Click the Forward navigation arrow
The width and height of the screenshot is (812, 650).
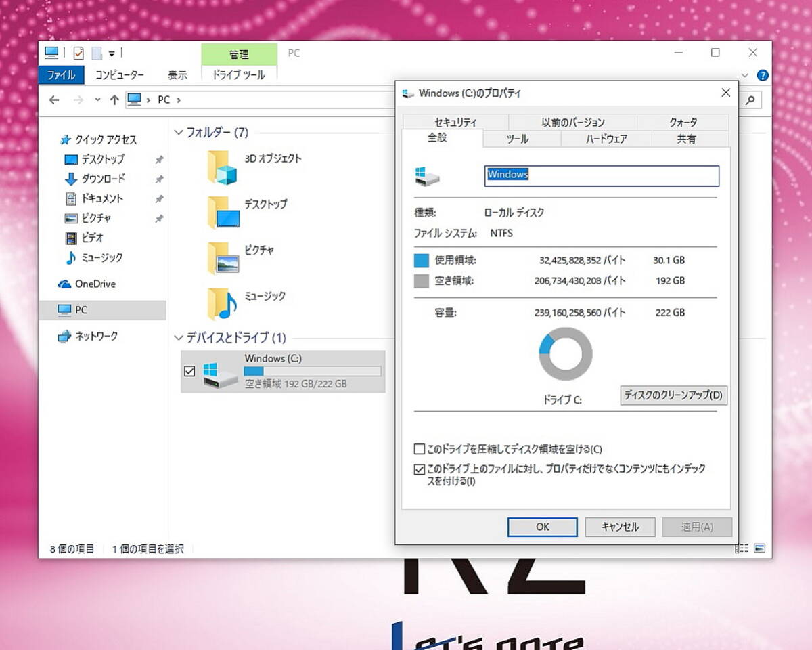[x=78, y=100]
